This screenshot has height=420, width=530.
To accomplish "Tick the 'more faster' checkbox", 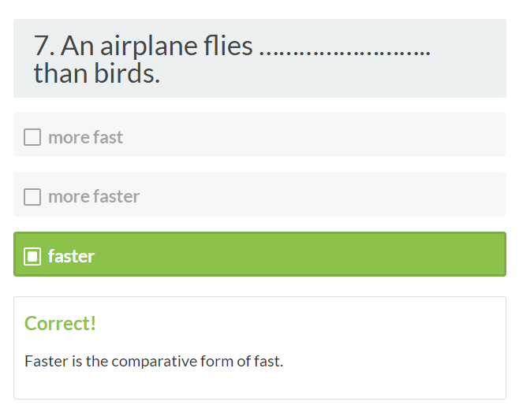I will 32,197.
